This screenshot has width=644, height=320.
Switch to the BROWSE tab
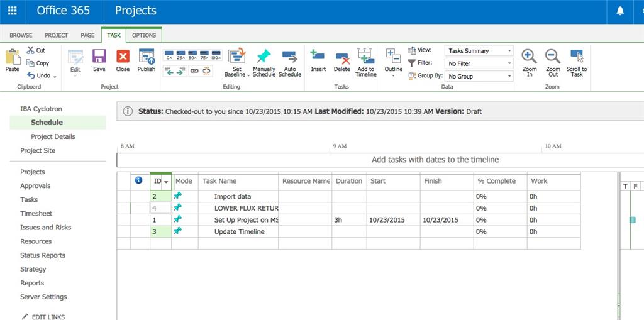coord(21,35)
